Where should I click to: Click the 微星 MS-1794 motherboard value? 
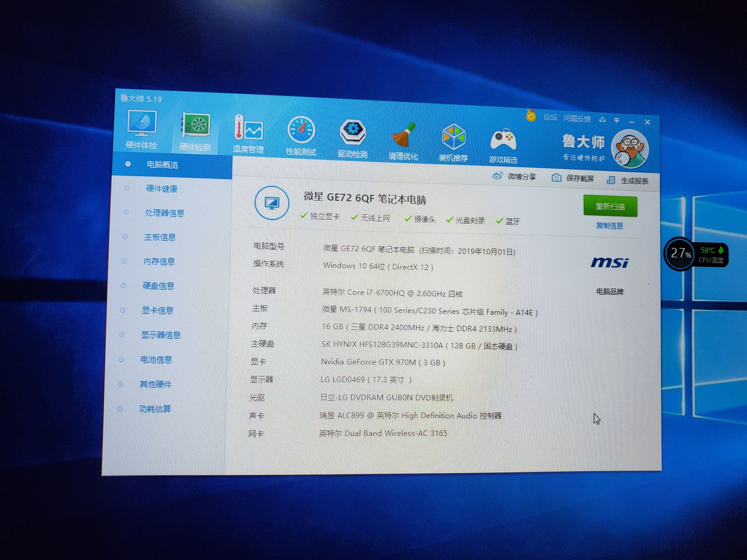pos(430,311)
